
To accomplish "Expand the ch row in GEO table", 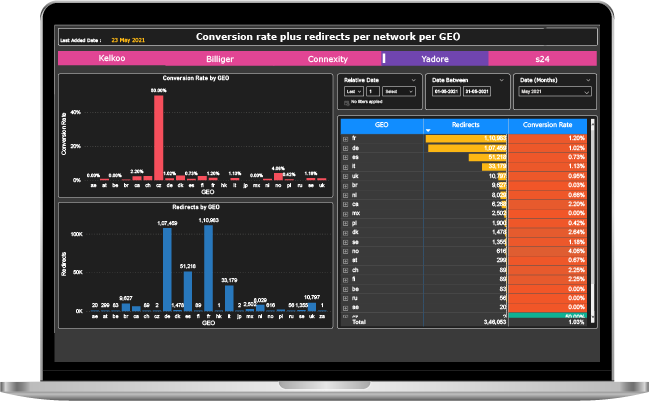I will (345, 271).
